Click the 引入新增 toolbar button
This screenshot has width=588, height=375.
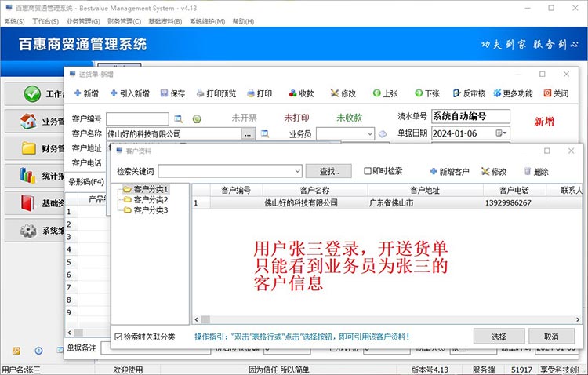coord(129,93)
